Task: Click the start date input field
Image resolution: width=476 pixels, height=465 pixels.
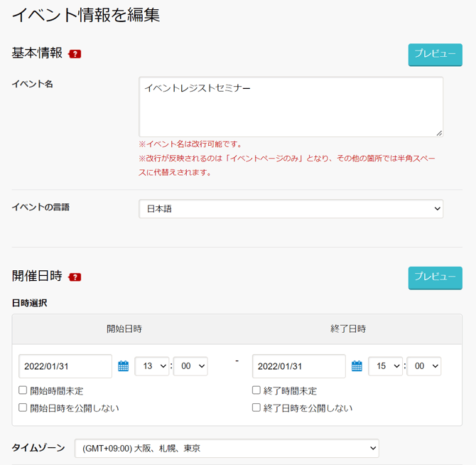Action: click(65, 366)
